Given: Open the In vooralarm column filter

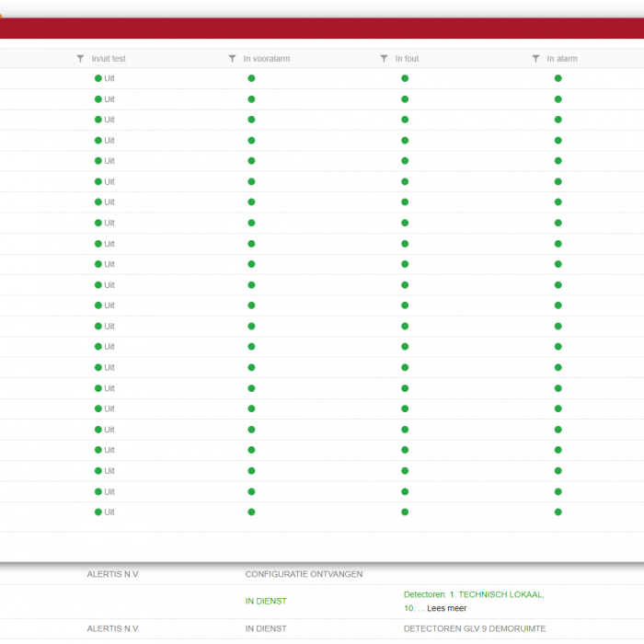Looking at the screenshot, I should point(232,59).
